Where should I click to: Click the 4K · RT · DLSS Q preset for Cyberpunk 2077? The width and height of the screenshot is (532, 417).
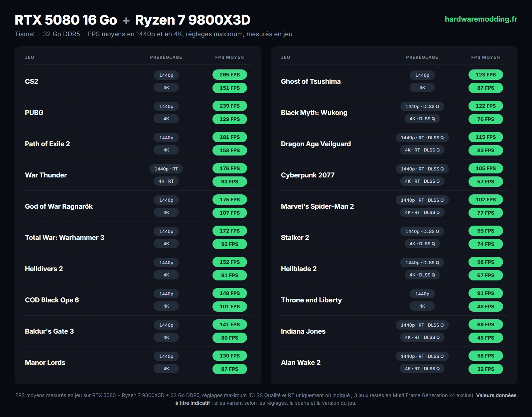click(x=422, y=181)
